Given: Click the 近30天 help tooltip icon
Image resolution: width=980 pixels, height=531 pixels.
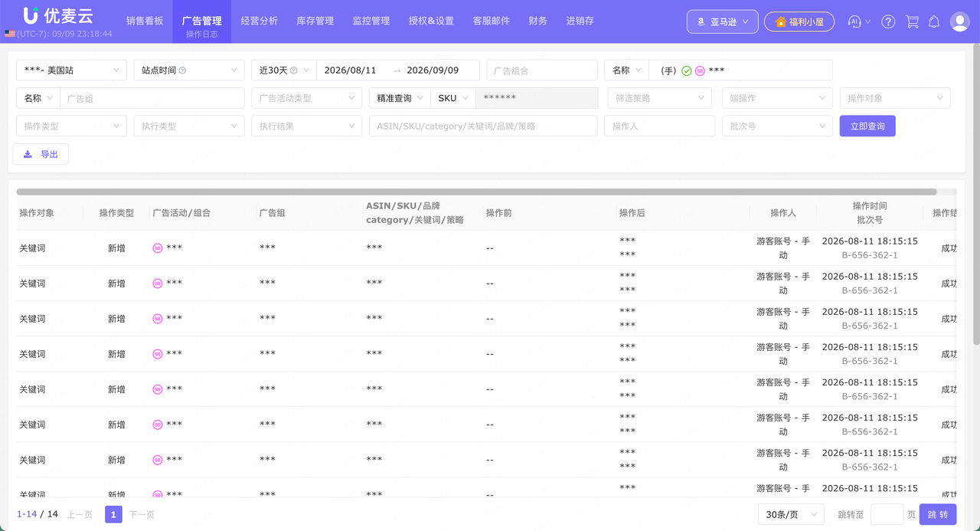Looking at the screenshot, I should (x=293, y=70).
